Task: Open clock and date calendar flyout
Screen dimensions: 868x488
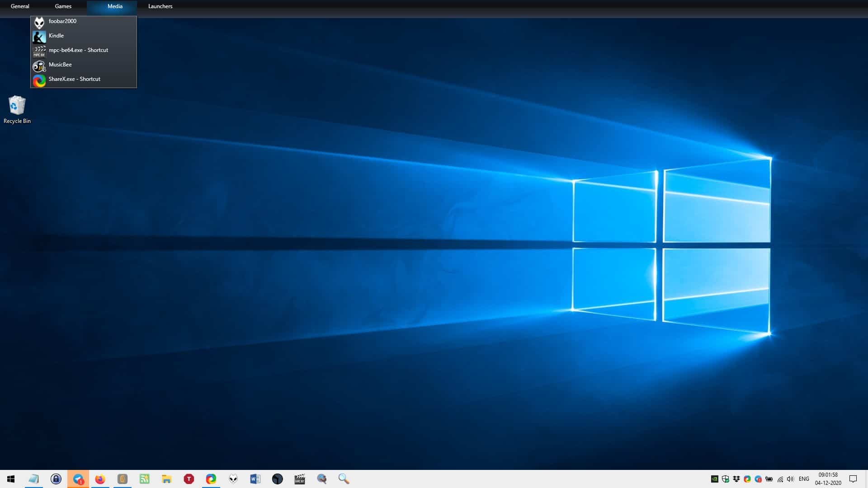Action: tap(828, 479)
